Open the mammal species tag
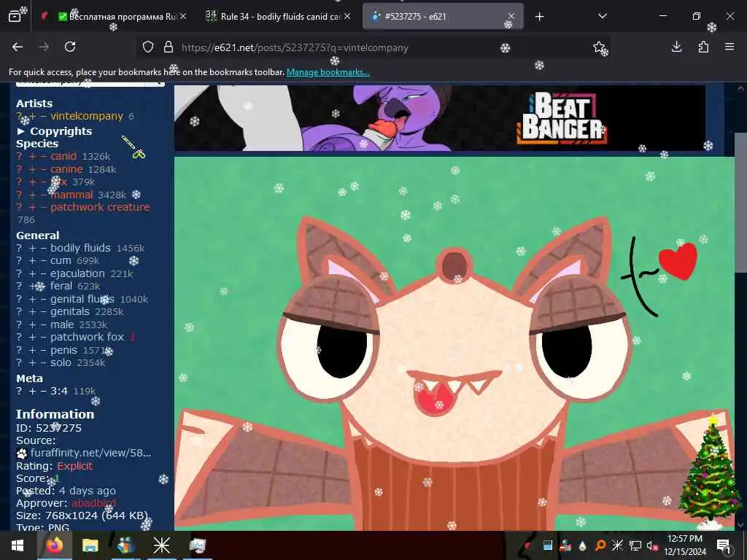The height and width of the screenshot is (560, 747). [x=72, y=195]
